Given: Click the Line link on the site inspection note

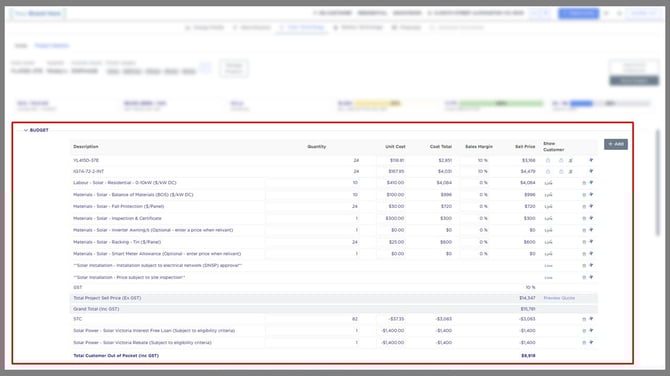Looking at the screenshot, I should point(548,278).
